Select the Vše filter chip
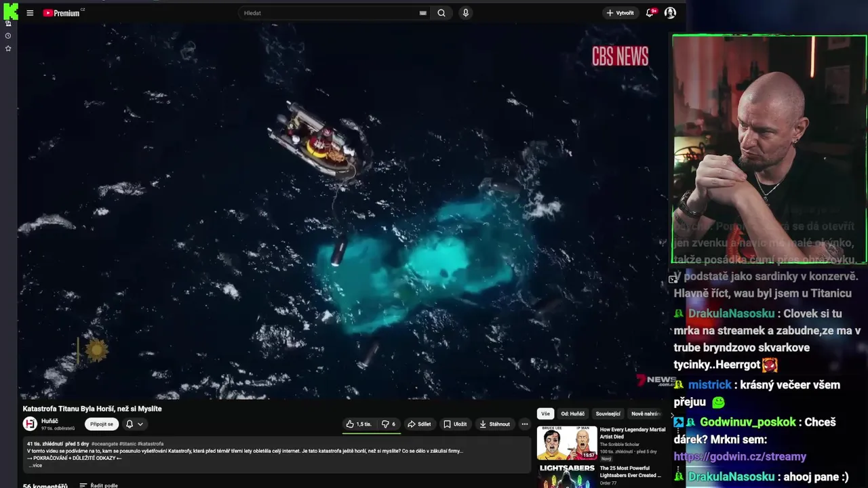 click(545, 413)
